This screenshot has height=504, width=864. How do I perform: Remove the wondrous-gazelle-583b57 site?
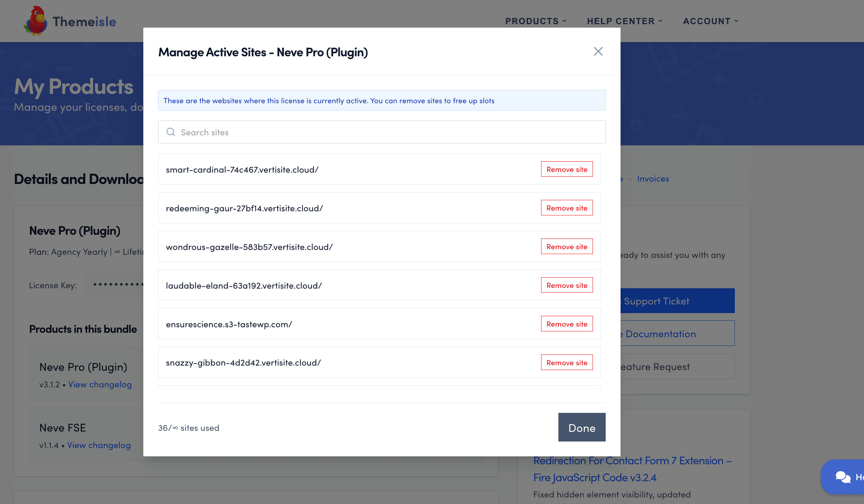pyautogui.click(x=566, y=246)
